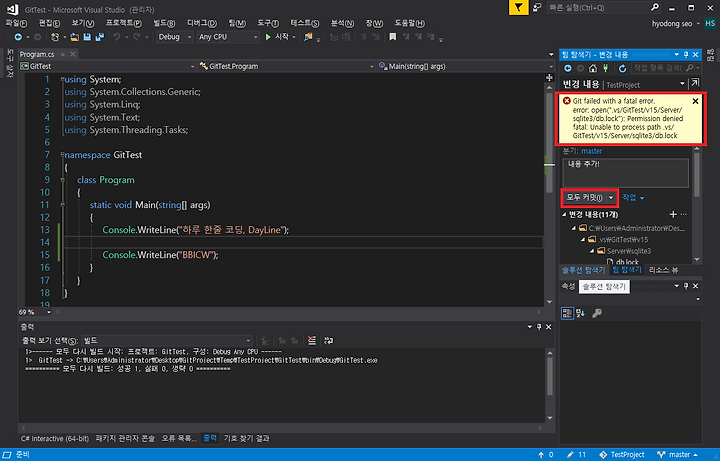Click the Alphabetical sort icon in Properties panel
Screen dimensions: 720x461
point(580,313)
